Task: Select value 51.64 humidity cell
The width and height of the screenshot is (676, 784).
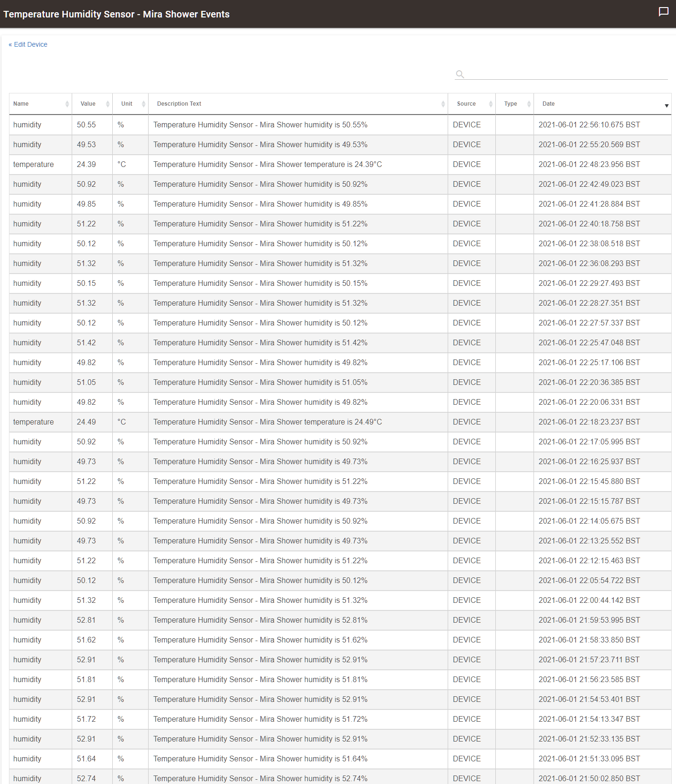Action: [x=86, y=759]
